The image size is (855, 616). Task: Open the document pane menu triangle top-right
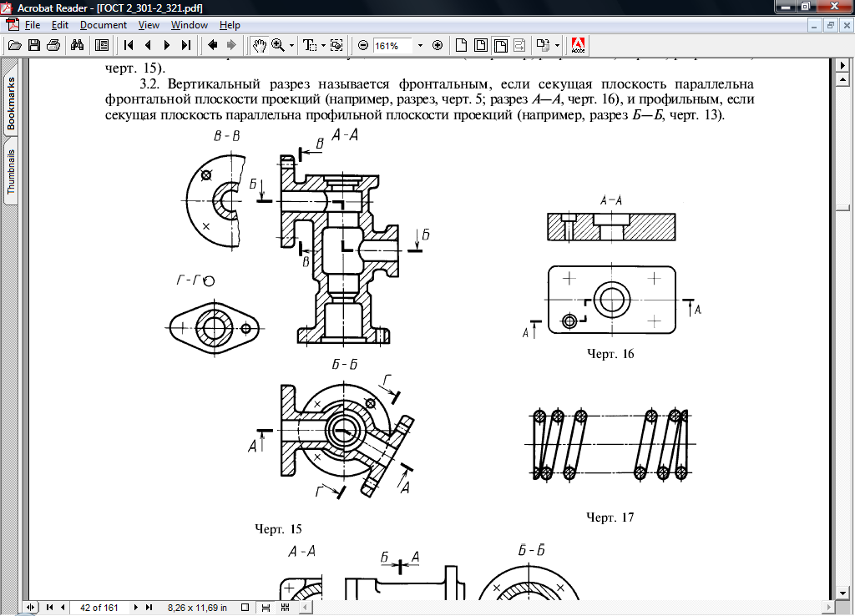[843, 65]
